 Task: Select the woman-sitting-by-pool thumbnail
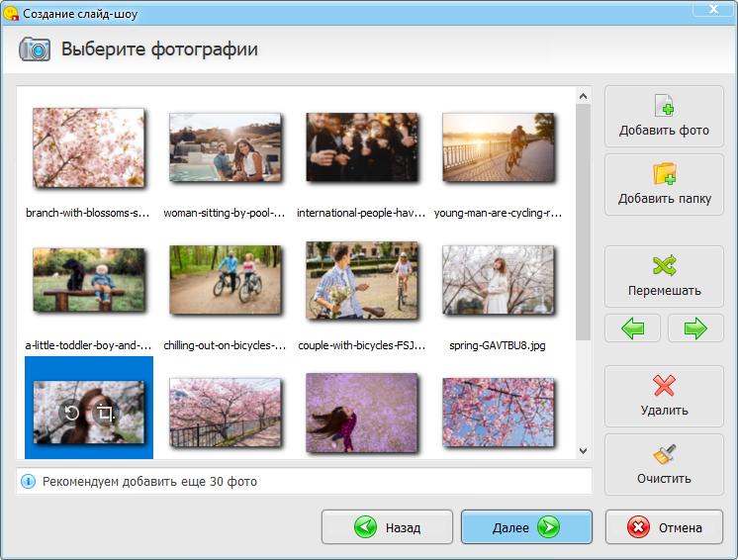coord(225,147)
